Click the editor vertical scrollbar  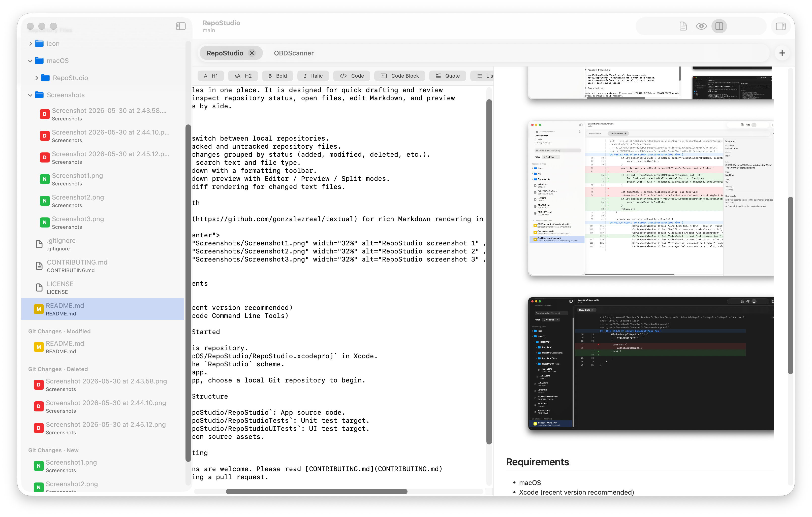tap(489, 272)
